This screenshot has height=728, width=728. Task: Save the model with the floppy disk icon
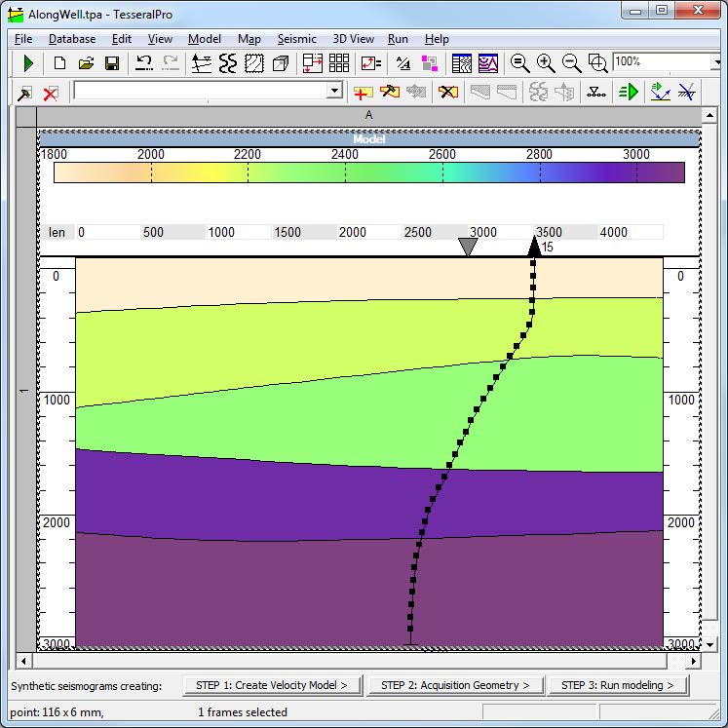[111, 63]
